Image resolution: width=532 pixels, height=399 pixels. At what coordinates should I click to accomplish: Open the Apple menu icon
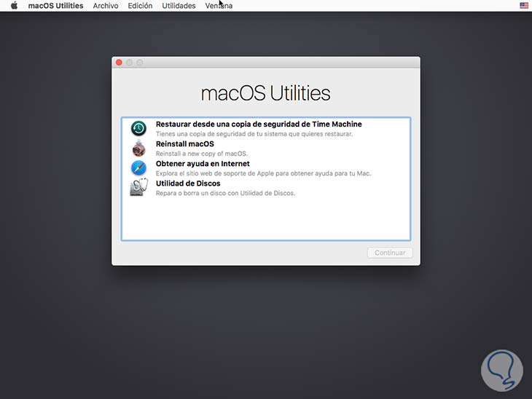(x=15, y=6)
